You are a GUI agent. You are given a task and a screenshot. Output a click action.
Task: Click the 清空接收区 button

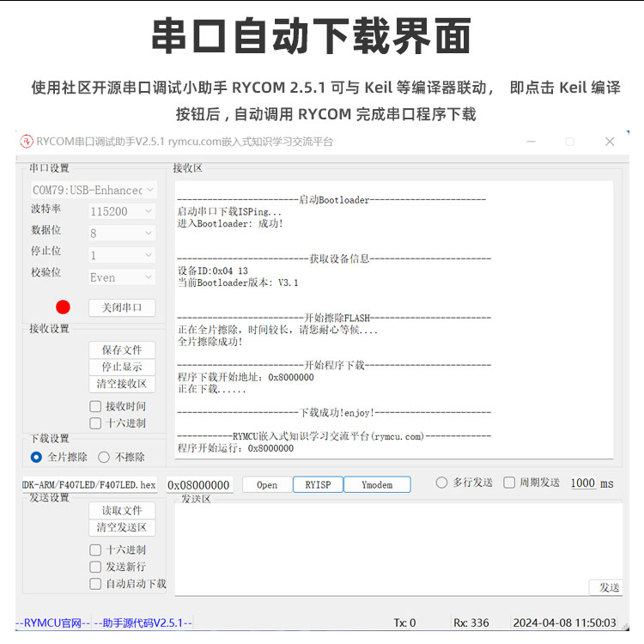(x=122, y=384)
